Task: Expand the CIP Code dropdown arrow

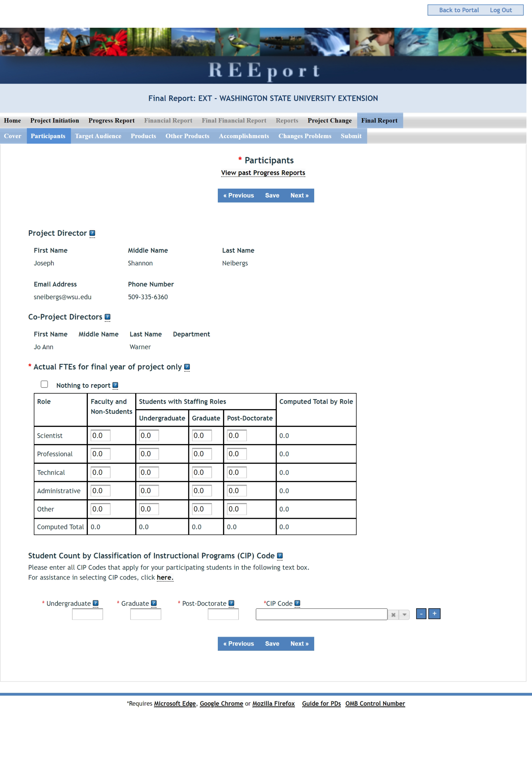Action: tap(404, 615)
